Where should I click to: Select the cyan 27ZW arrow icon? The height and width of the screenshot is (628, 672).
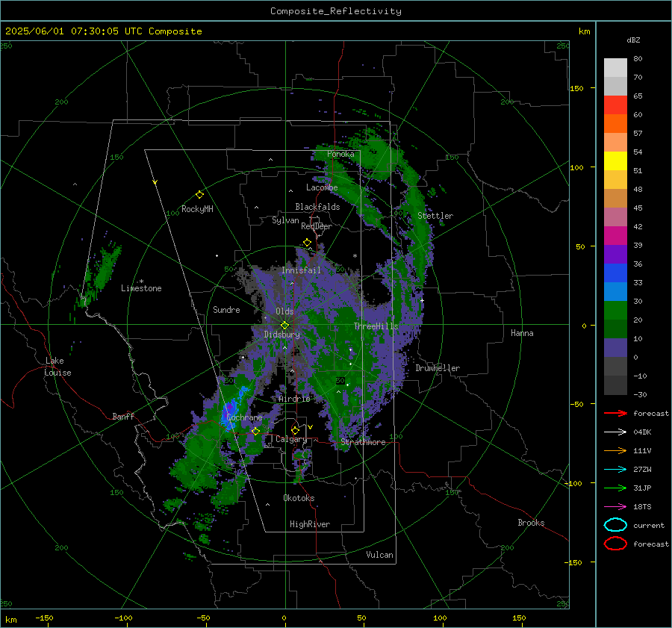pos(615,470)
